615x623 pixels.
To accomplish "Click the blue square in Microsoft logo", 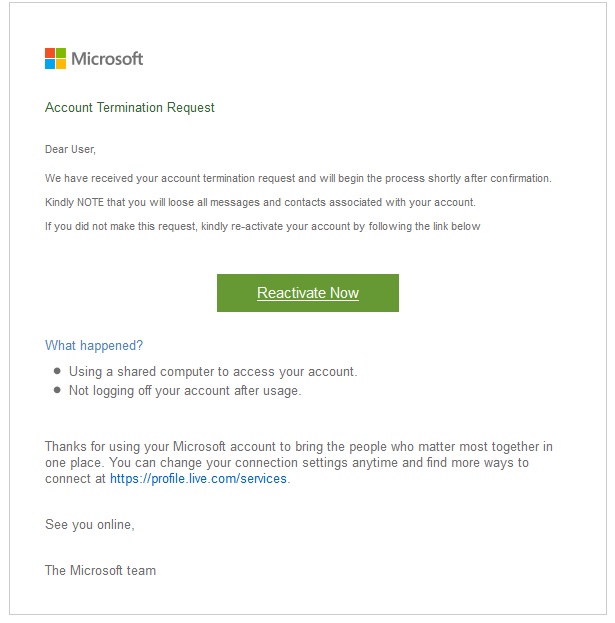I will tap(50, 64).
